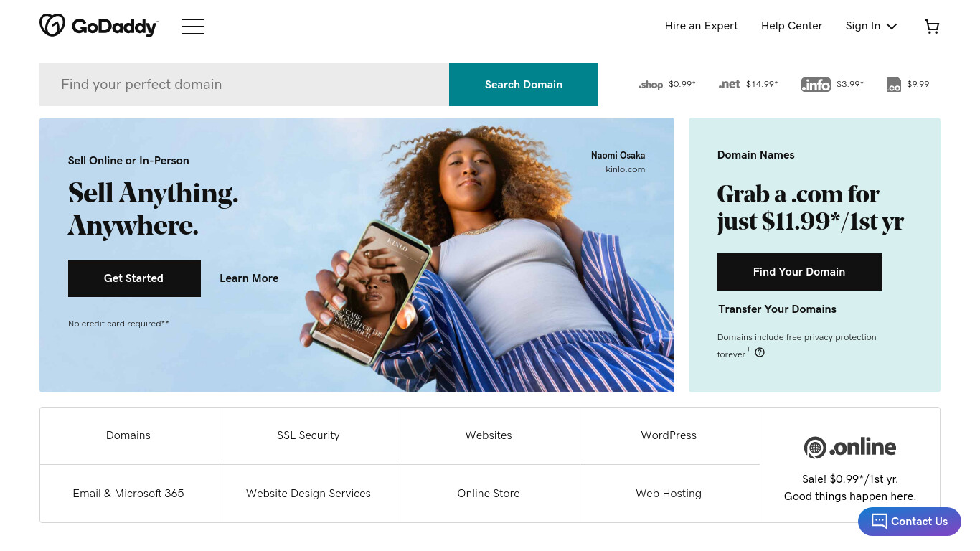Click the .net domain price icon
980x551 pixels.
(x=730, y=84)
